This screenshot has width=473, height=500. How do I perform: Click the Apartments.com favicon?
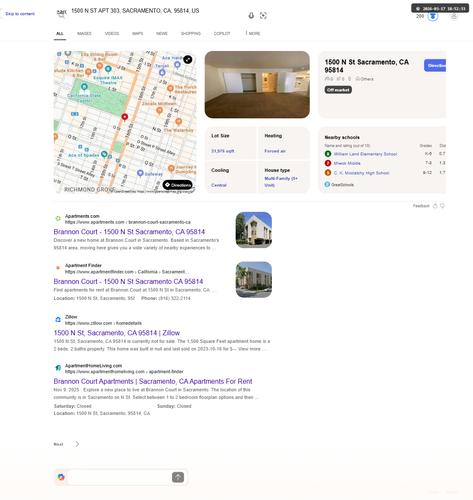click(58, 219)
